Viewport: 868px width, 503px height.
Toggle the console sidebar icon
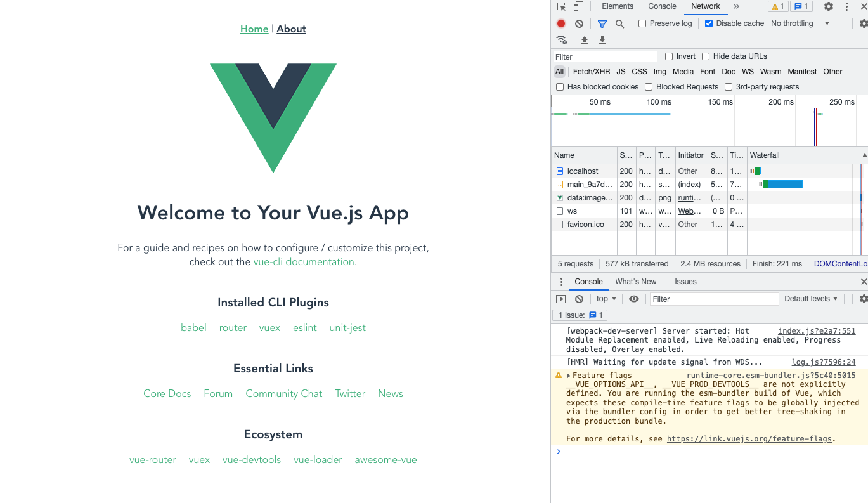[561, 299]
